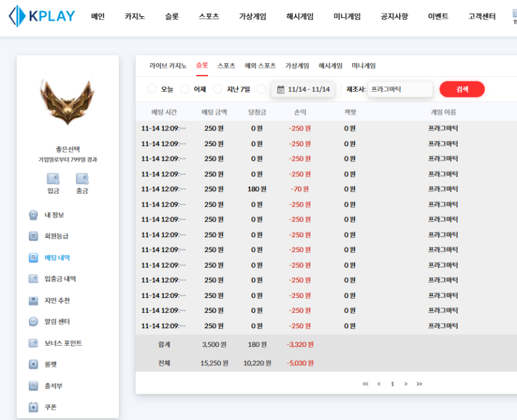Select page 1 in pagination
This screenshot has height=420, width=517.
click(x=392, y=383)
